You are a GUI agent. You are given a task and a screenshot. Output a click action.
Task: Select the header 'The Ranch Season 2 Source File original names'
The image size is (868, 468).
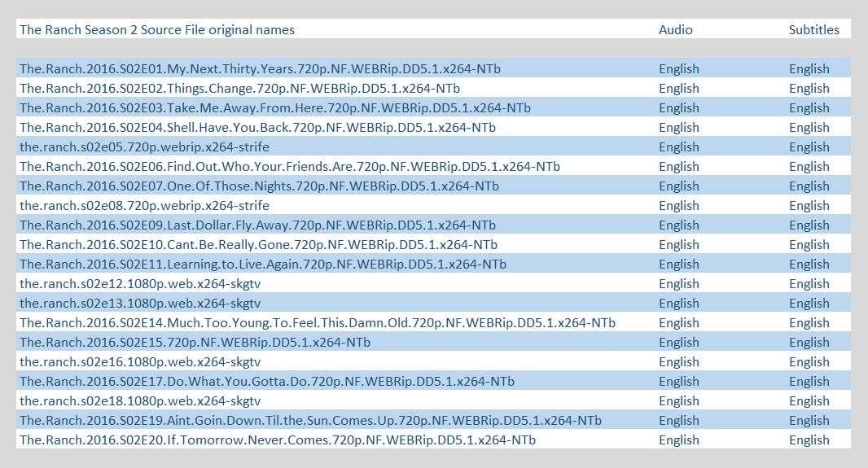[x=157, y=30]
